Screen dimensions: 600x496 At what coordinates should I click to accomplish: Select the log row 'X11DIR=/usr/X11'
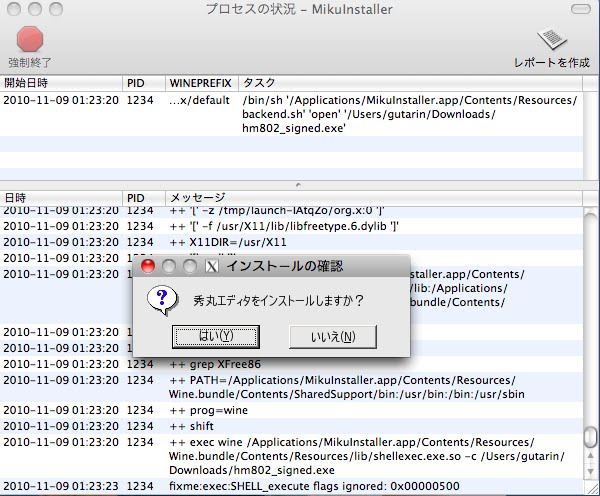[x=291, y=242]
